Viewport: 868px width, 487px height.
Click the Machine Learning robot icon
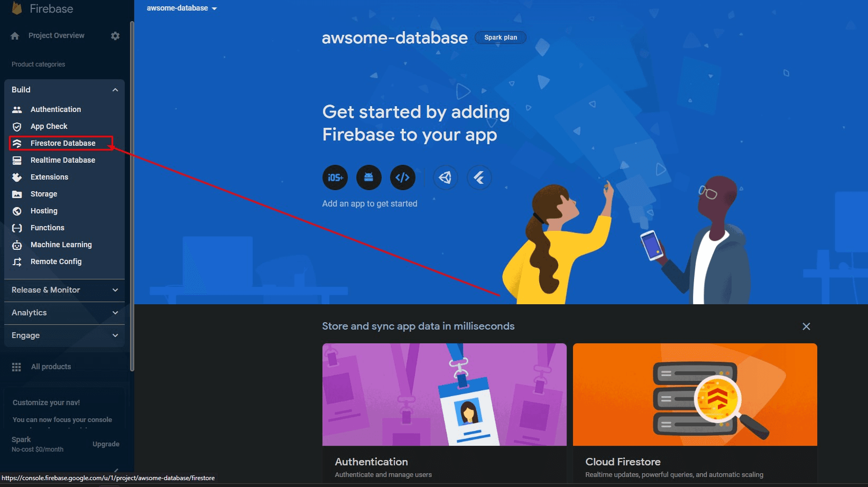click(x=17, y=245)
